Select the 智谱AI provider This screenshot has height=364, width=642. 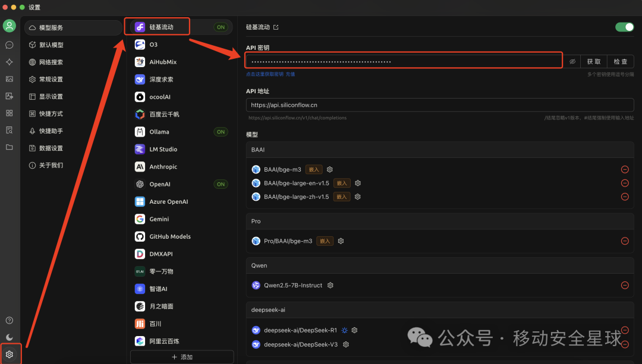click(181, 289)
